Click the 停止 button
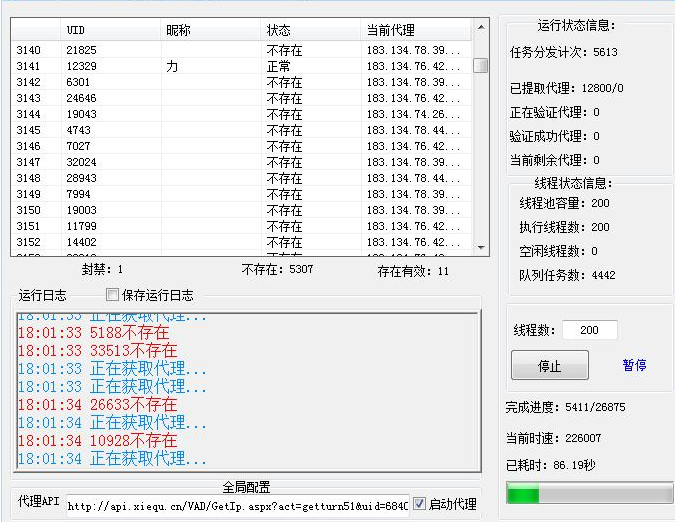This screenshot has width=675, height=522. pos(549,366)
